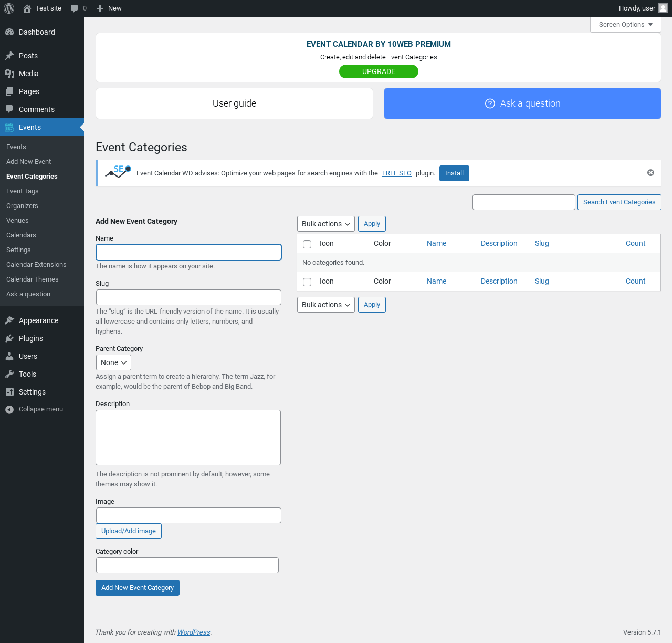Click the WordPress logo icon

click(x=9, y=8)
